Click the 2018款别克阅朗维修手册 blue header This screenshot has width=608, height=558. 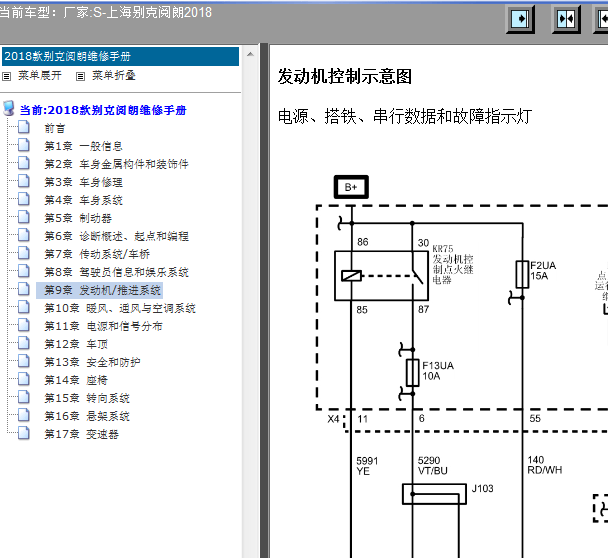point(120,56)
